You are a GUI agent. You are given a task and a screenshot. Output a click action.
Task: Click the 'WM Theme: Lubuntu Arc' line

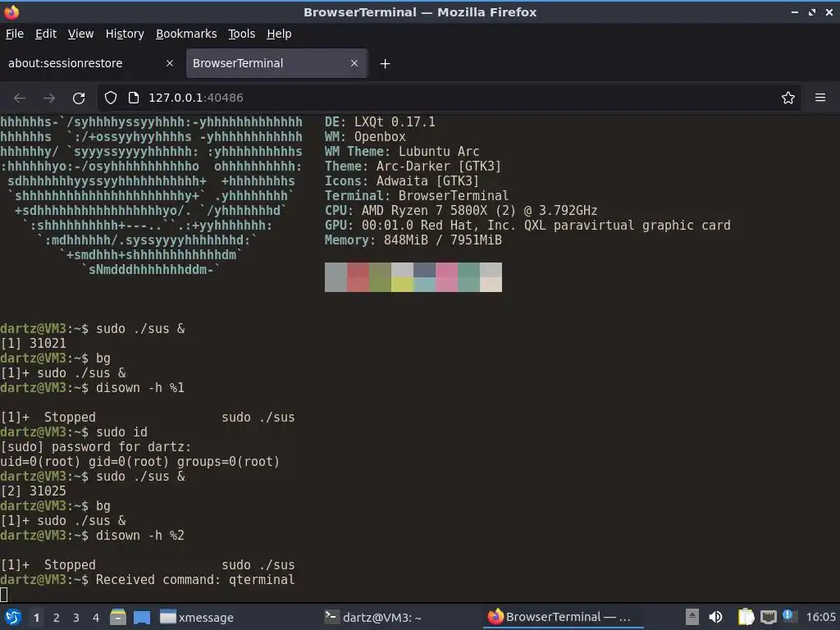(x=402, y=152)
